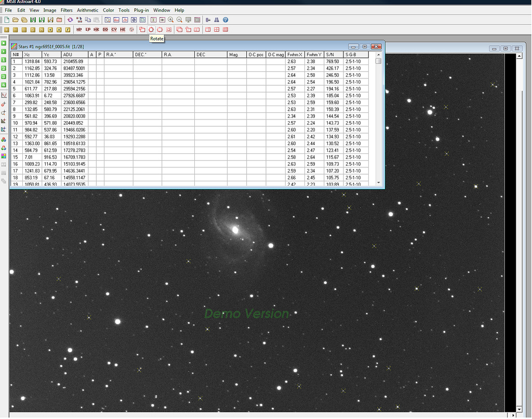Click the eye preview toolbar icon
Viewport: 532px width, 419px height.
click(x=162, y=20)
